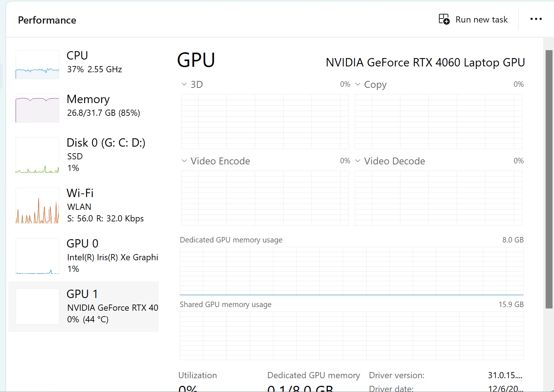Click the 3D engine usage graph
Image resolution: width=554 pixels, height=392 pixels.
(x=265, y=122)
